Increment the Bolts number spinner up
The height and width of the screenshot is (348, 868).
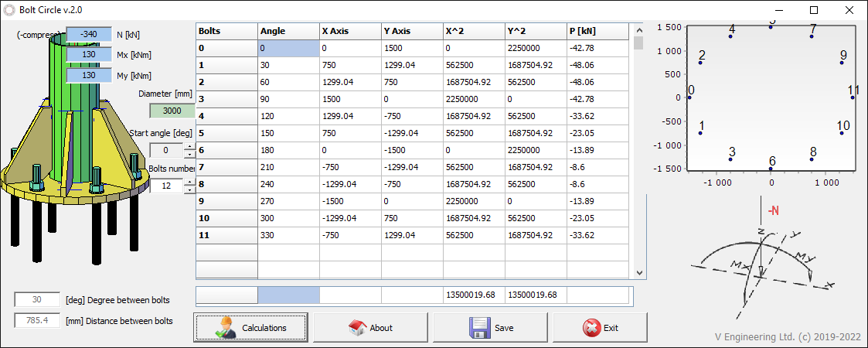(x=189, y=182)
